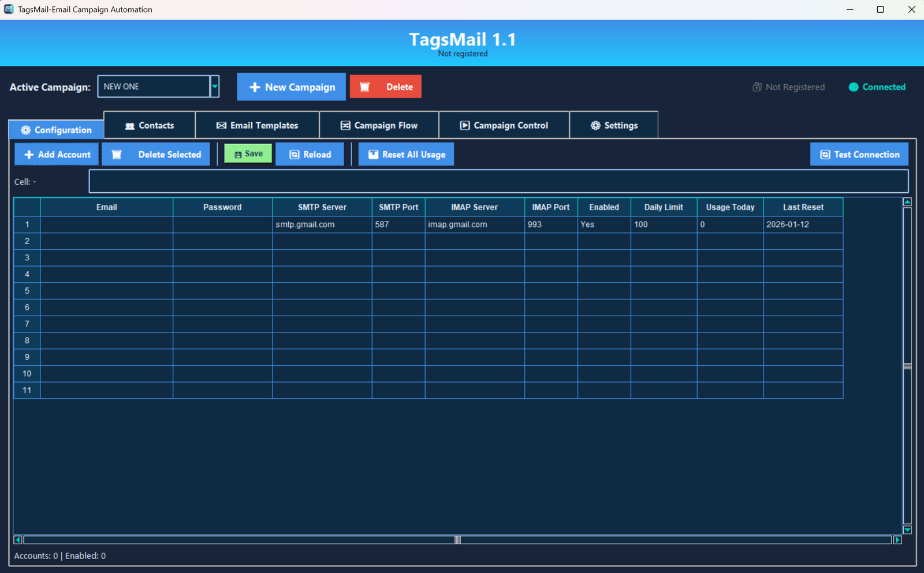
Task: Click the vertical scrollbar down arrow
Action: click(907, 530)
